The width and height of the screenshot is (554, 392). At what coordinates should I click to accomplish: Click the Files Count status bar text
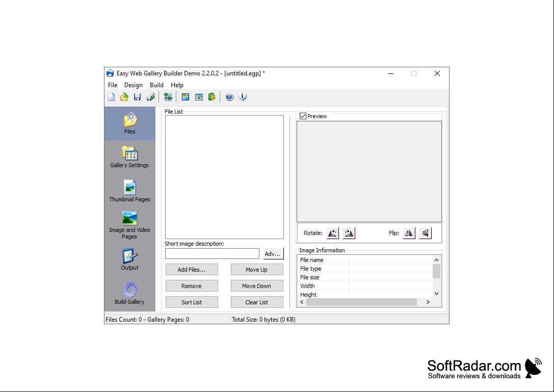click(147, 320)
